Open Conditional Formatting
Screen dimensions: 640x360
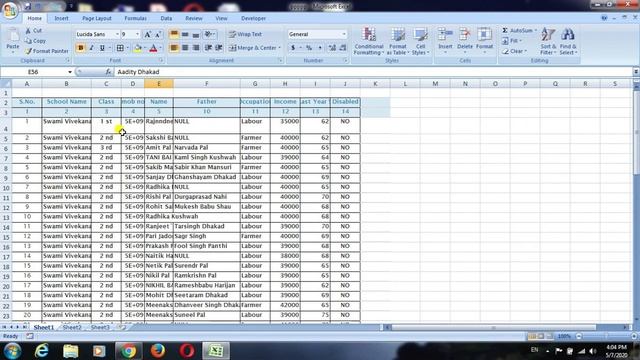click(x=369, y=41)
